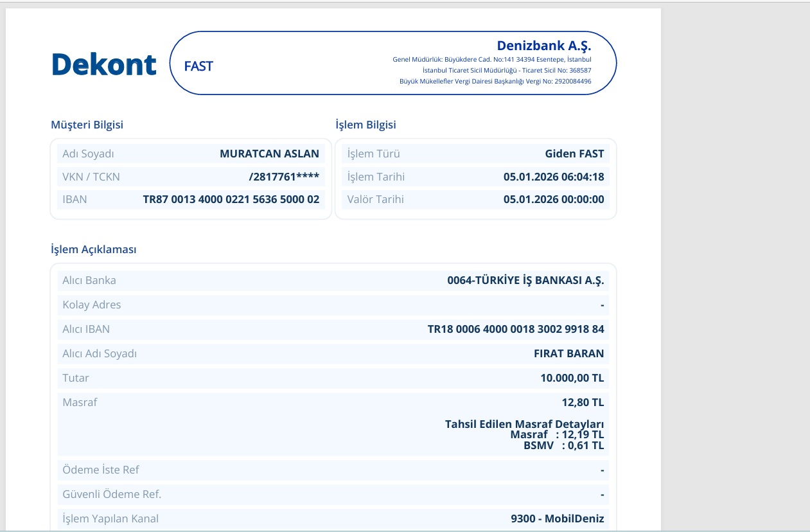Viewport: 810px width, 532px height.
Task: Select the fee total 12,80 TL
Action: click(x=583, y=402)
